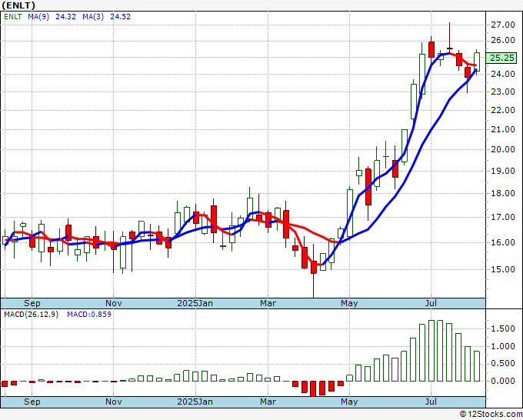The image size is (523, 420).
Task: Click the deepest red MACD histogram bar
Action: (x=313, y=388)
